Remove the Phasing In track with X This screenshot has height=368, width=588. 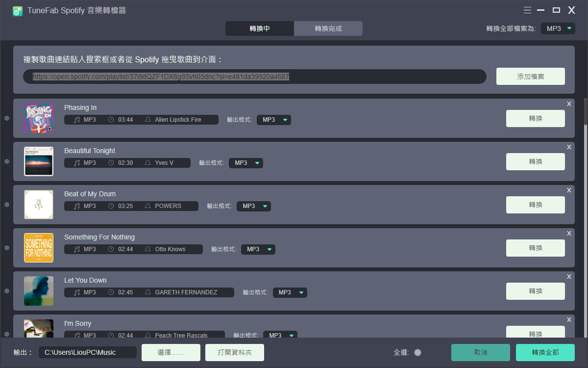569,104
